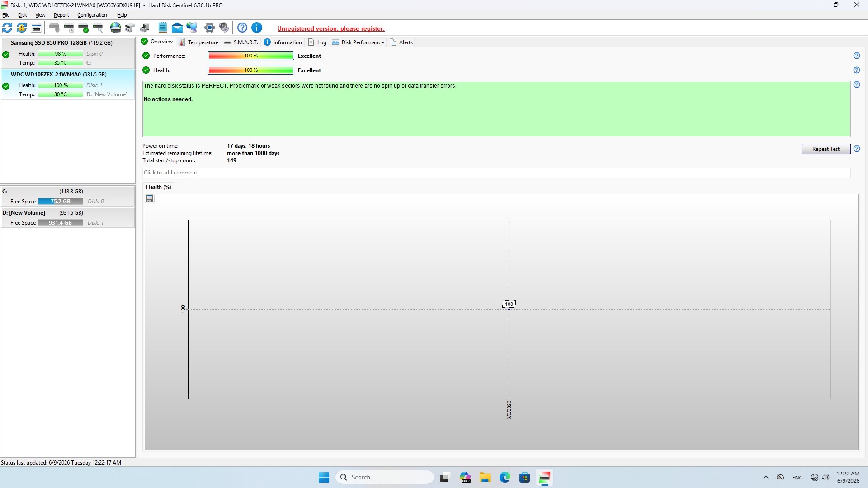
Task: Click the 17 days, 18 hours value
Action: point(249,146)
